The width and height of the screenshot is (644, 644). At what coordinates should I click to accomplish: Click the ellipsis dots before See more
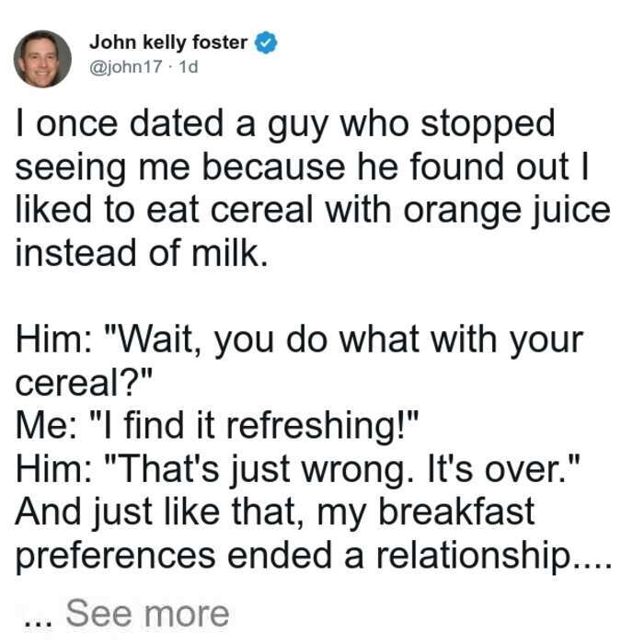pos(39,623)
